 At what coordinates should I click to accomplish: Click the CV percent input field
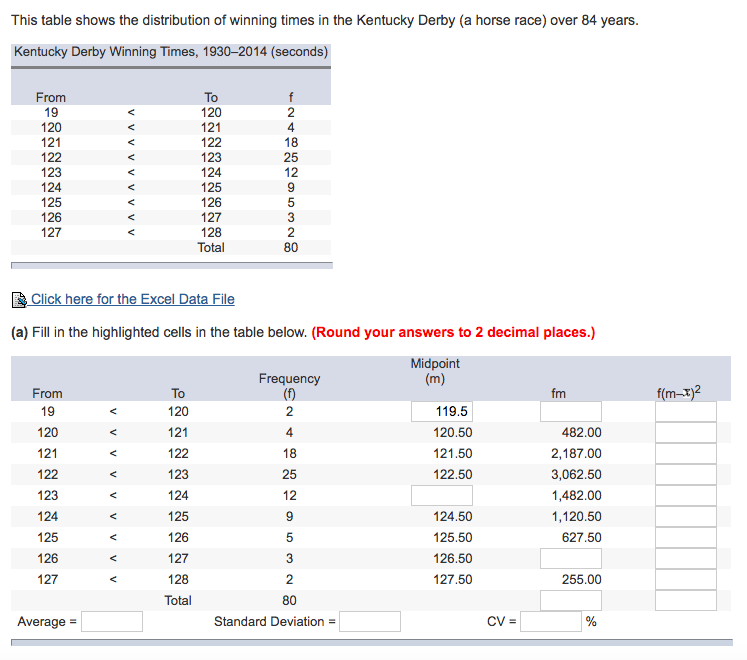pos(551,621)
